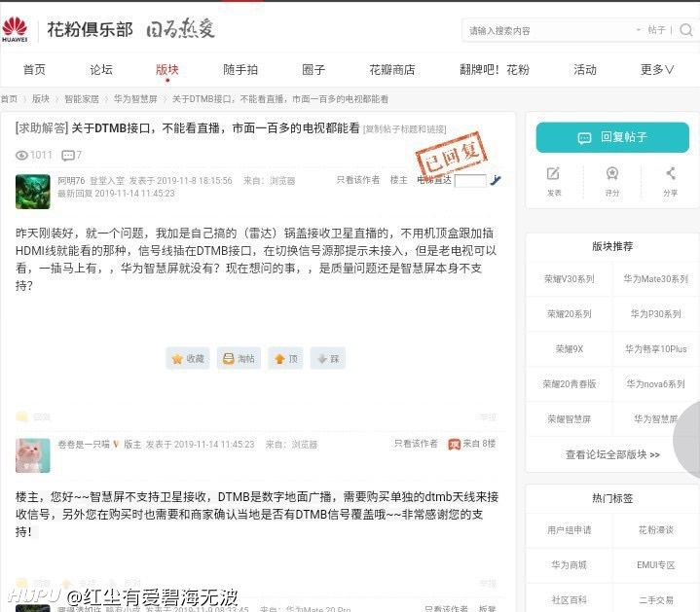Screen dimensions: 700x612
Task: Click 只看该作者 on the first post
Action: (x=358, y=180)
